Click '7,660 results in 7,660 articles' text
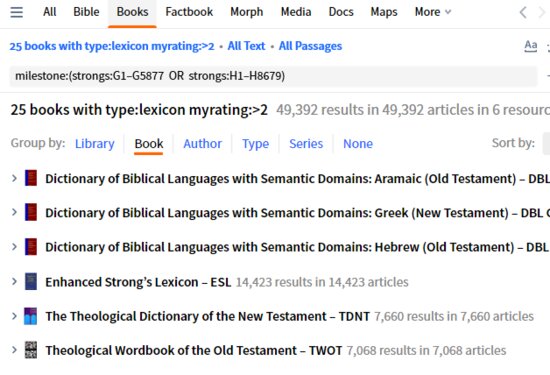Screen dimensions: 550x375 click(454, 316)
